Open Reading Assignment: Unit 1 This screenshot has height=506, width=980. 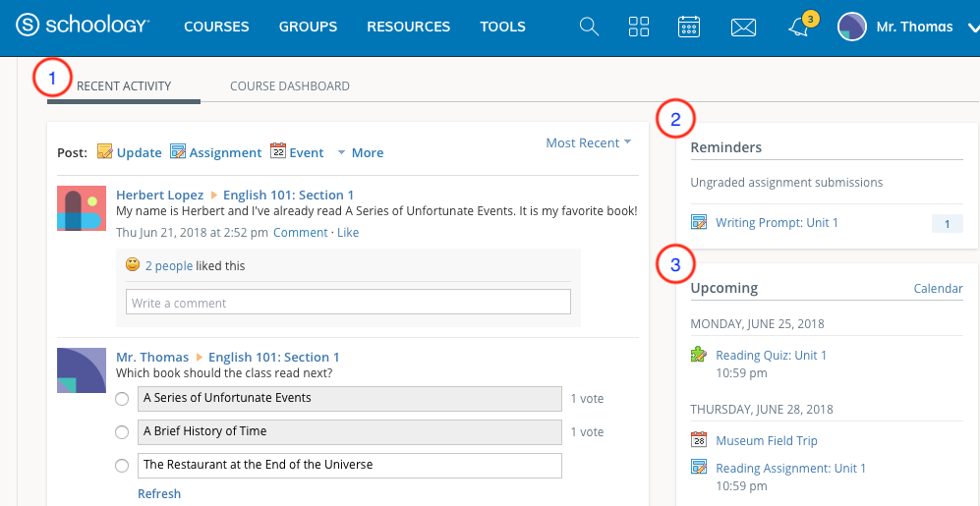[x=790, y=468]
